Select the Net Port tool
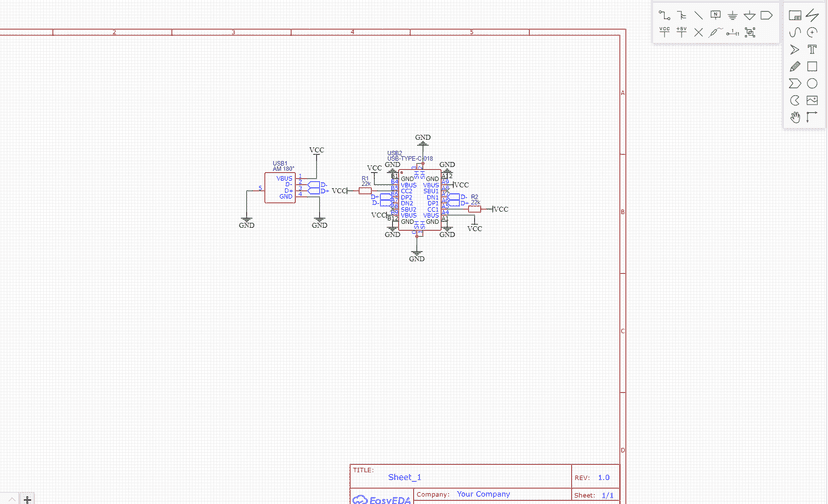 pyautogui.click(x=766, y=15)
